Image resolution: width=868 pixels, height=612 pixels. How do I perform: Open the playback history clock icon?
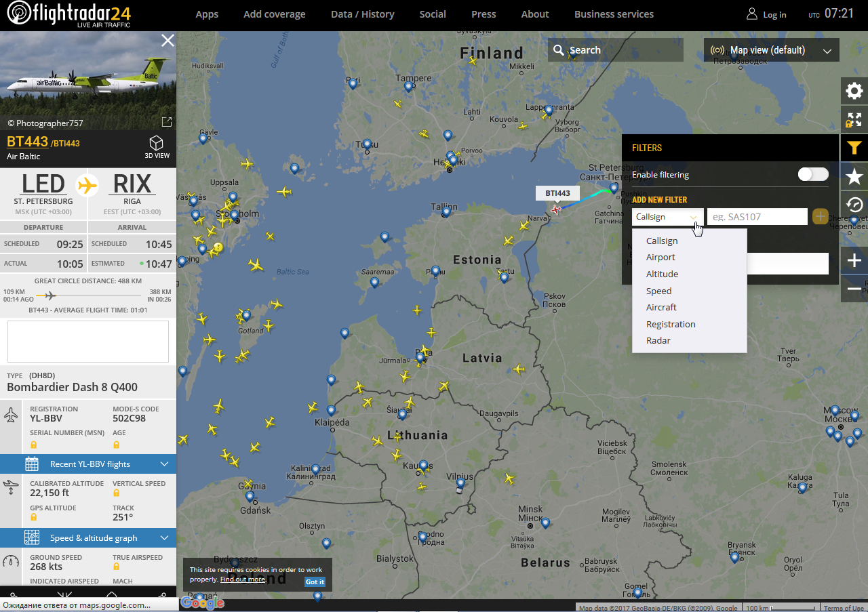click(854, 205)
